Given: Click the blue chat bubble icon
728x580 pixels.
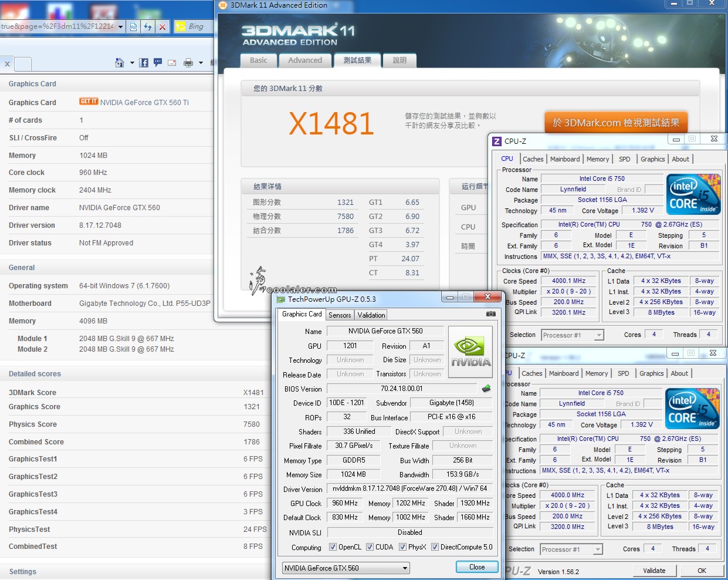Looking at the screenshot, I should [158, 63].
